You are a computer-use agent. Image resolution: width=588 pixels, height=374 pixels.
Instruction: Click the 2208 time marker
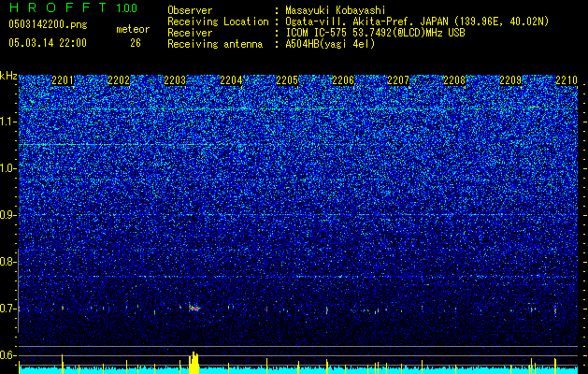[x=454, y=80]
